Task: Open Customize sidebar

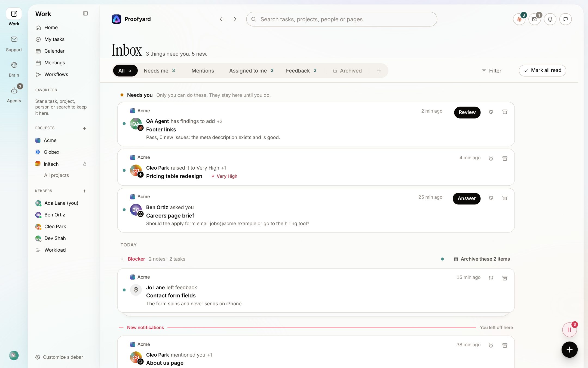Action: coord(59,357)
